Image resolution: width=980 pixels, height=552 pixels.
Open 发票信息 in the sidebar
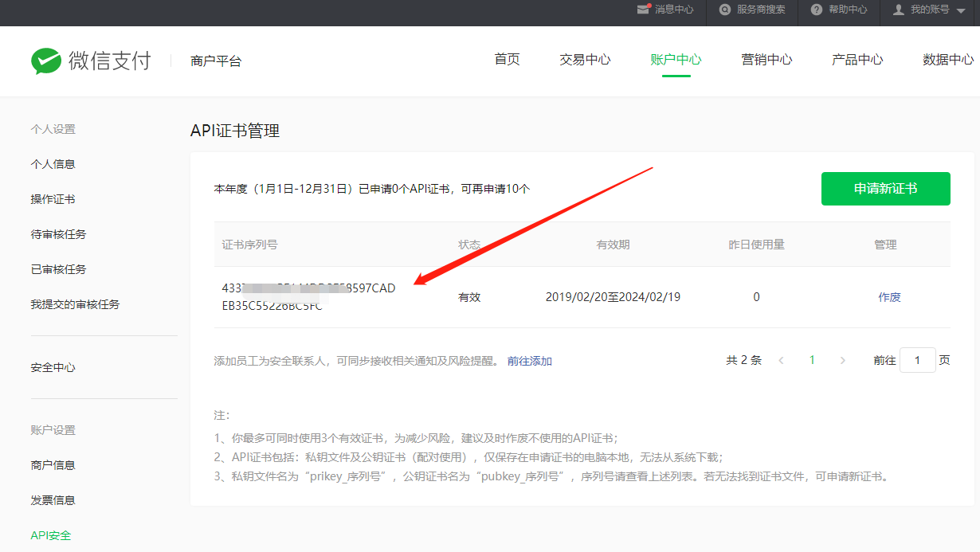(53, 500)
